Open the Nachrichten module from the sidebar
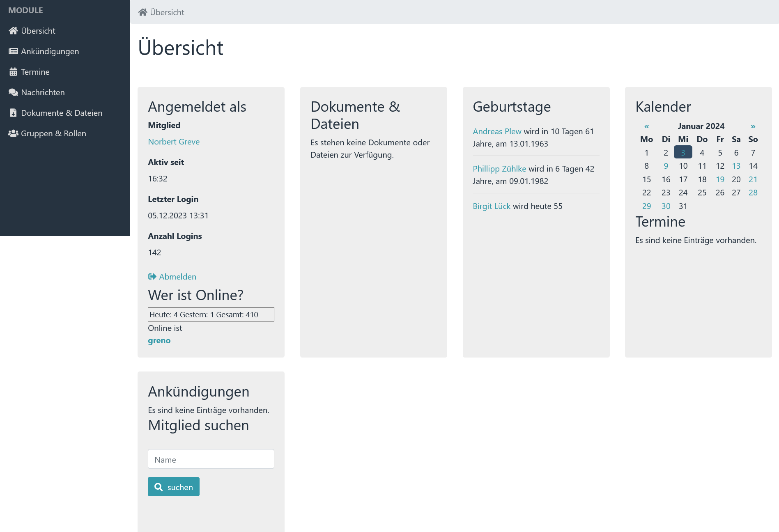This screenshot has height=532, width=779. click(x=43, y=92)
